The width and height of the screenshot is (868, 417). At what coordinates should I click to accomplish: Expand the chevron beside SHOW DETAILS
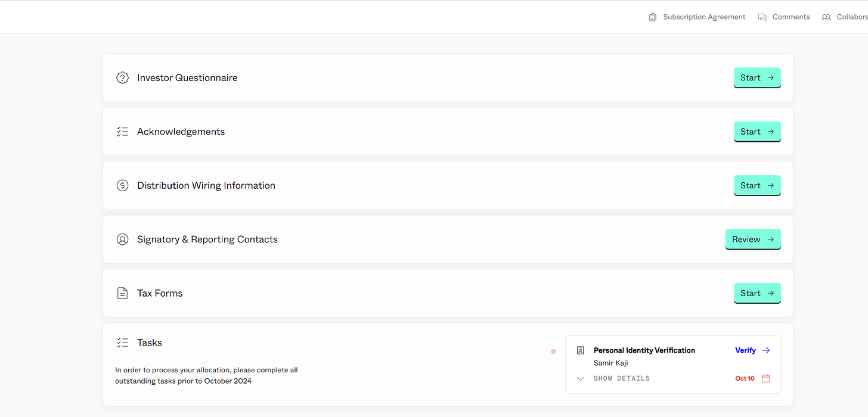coord(581,378)
